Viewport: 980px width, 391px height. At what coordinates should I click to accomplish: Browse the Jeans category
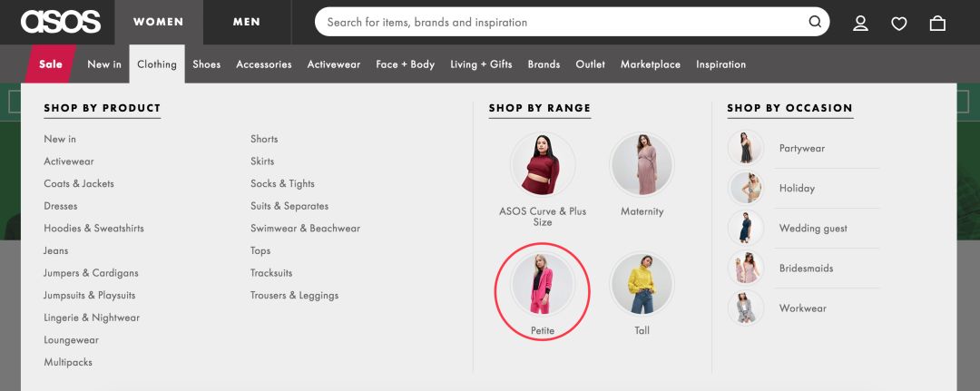click(x=56, y=250)
